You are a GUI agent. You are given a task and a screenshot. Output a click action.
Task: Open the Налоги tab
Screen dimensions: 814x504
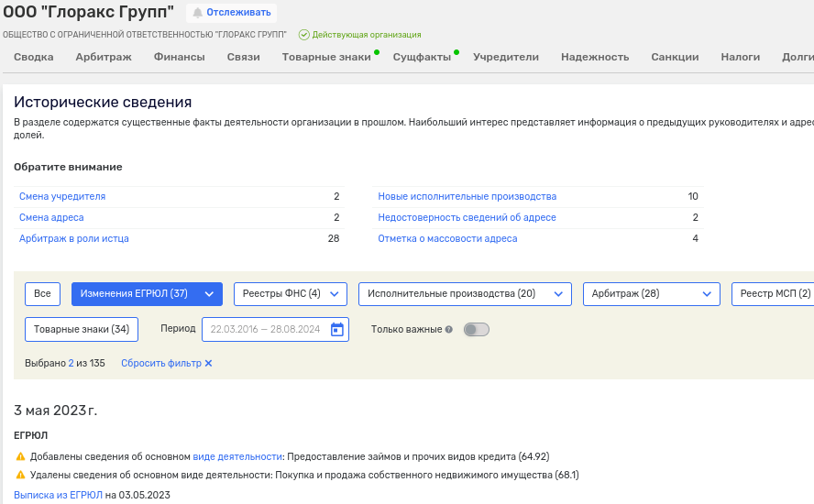coord(741,57)
